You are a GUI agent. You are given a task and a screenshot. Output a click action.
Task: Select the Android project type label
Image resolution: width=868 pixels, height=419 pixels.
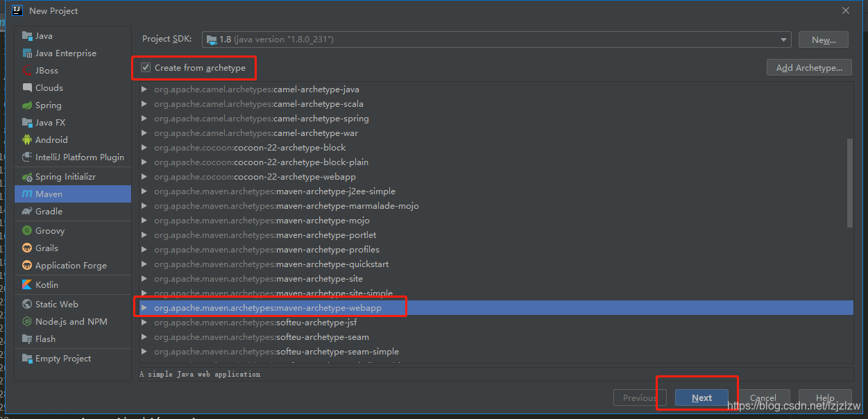51,140
